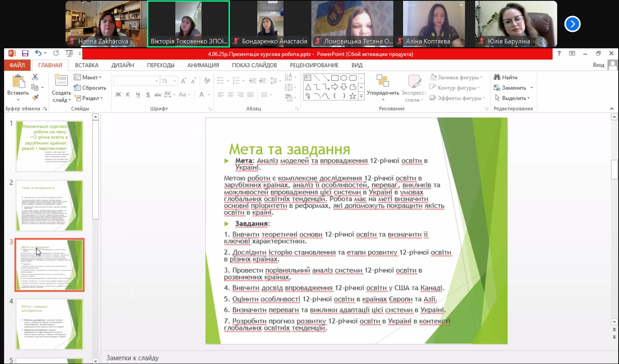This screenshot has width=619, height=364.
Task: Open the font size dropdown
Action: [175, 81]
